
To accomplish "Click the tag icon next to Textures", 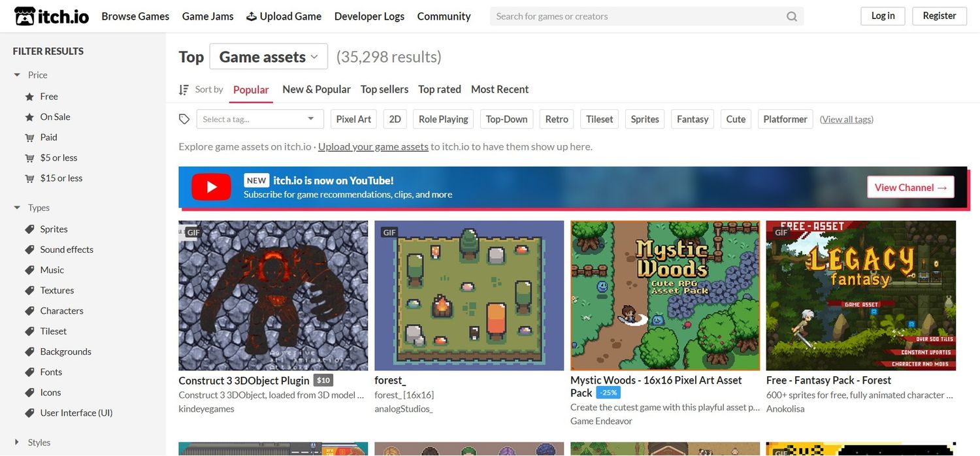I will pos(29,291).
